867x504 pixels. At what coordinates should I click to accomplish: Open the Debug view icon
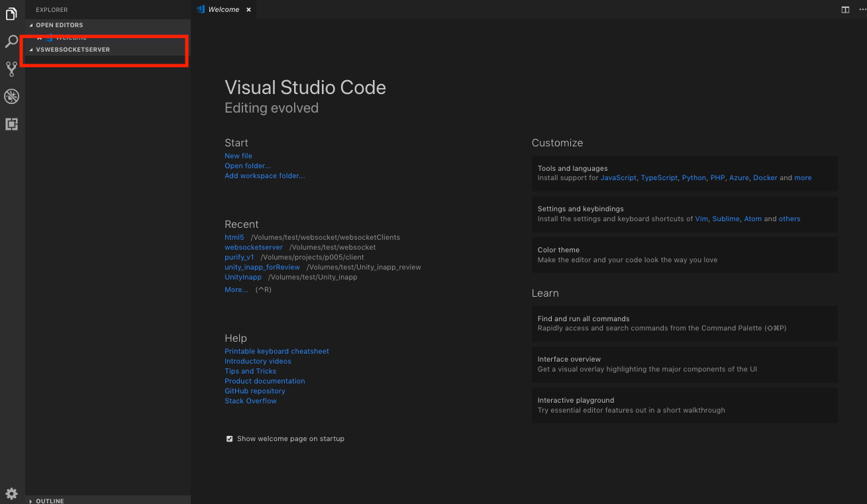[x=11, y=97]
